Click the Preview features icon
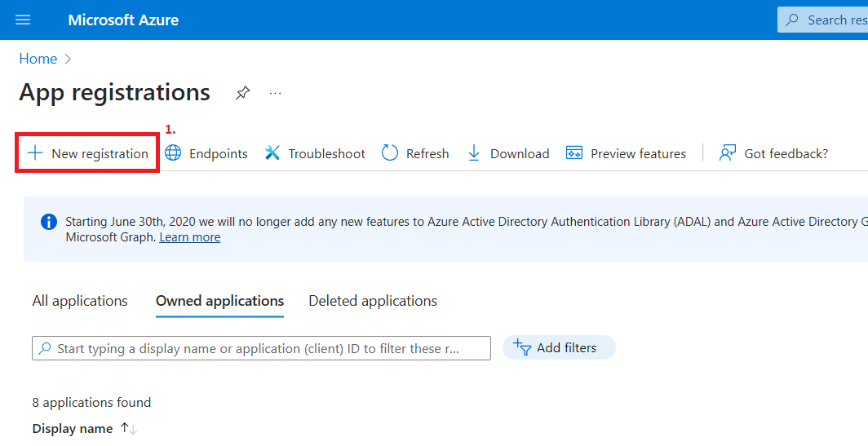 pos(574,153)
